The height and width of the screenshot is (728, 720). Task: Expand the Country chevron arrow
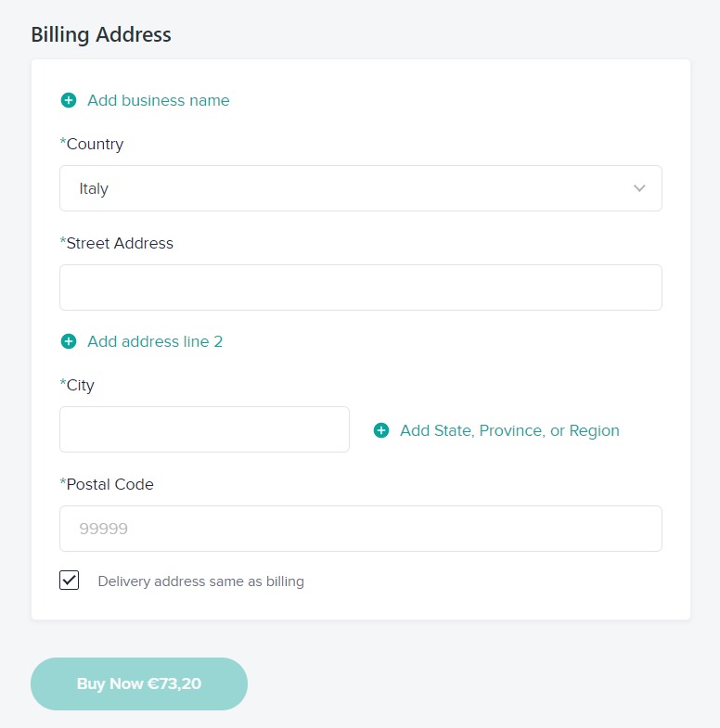click(x=639, y=188)
